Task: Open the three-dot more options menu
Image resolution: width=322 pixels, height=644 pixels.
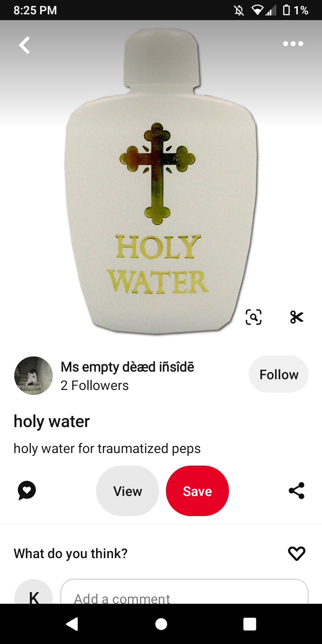Action: click(293, 43)
